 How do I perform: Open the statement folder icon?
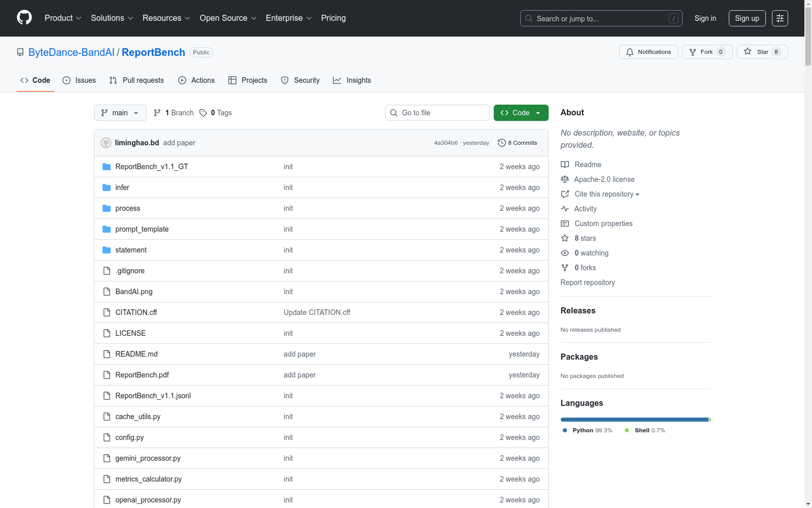coord(107,250)
